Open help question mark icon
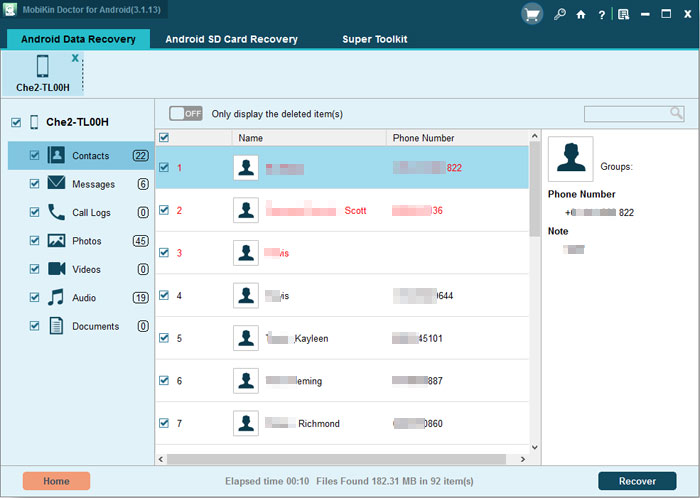The image size is (700, 498). coord(601,15)
